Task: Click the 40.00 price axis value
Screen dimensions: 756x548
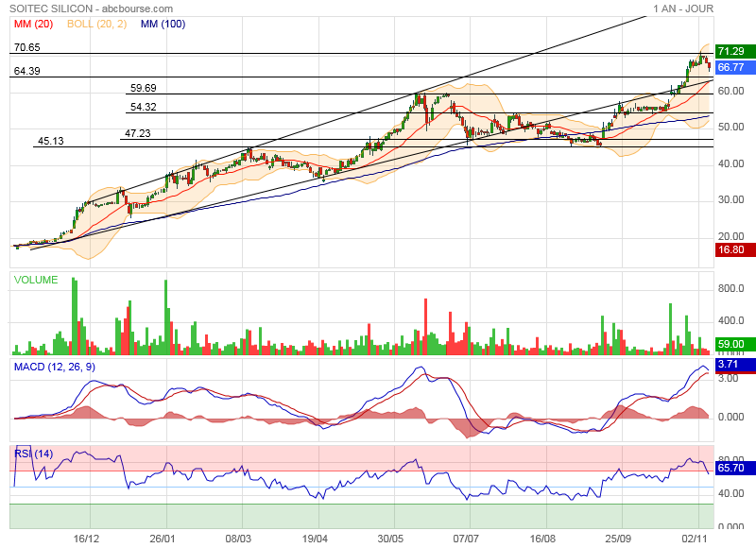Action: [730, 163]
